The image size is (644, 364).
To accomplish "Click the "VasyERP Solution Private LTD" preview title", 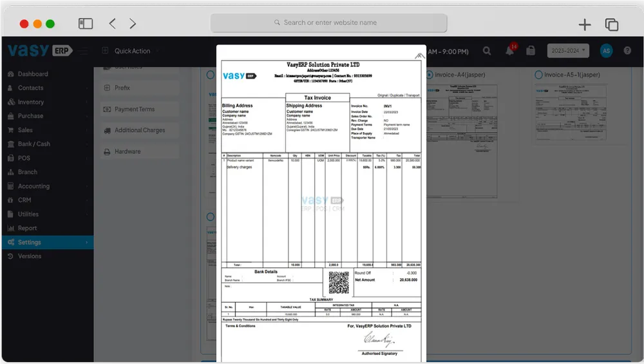I will [323, 64].
